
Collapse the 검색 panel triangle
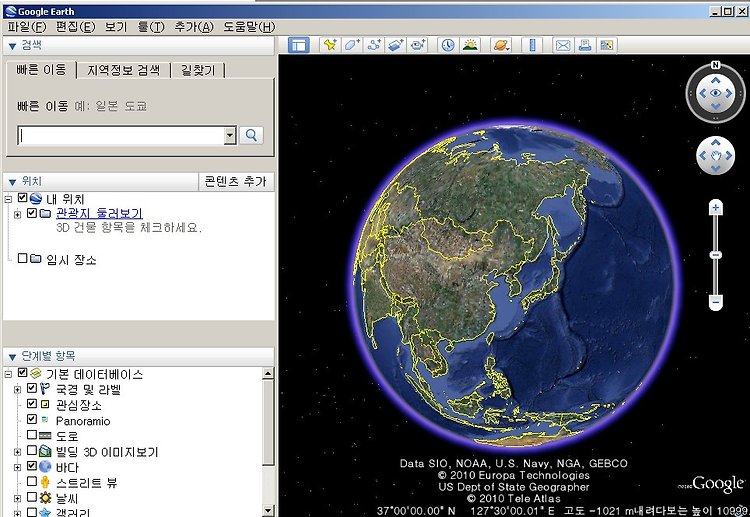(12, 46)
